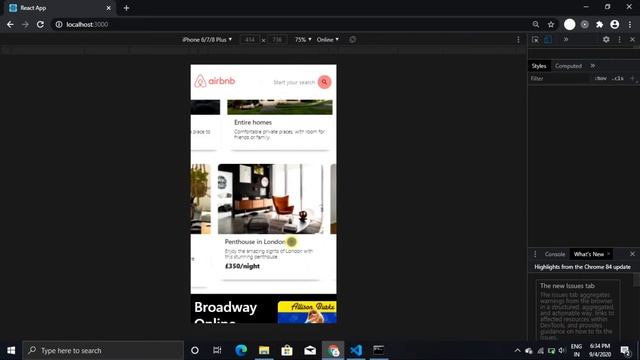
Task: Open Cortana circle icon on taskbar
Action: click(x=195, y=350)
